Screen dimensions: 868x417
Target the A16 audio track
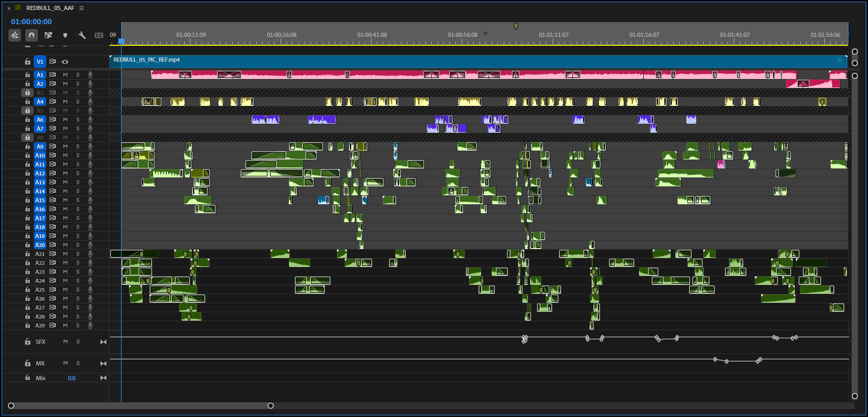click(x=40, y=209)
